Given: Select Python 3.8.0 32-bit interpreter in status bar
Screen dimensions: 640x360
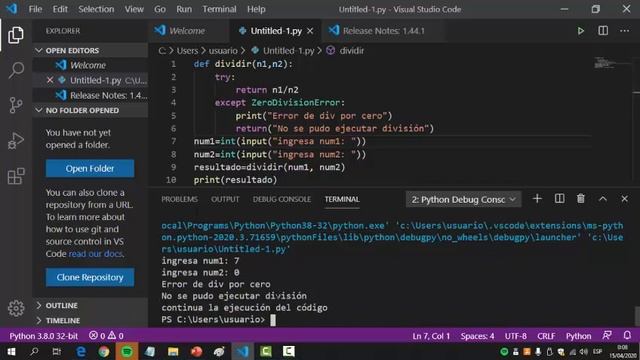Looking at the screenshot, I should point(43,336).
